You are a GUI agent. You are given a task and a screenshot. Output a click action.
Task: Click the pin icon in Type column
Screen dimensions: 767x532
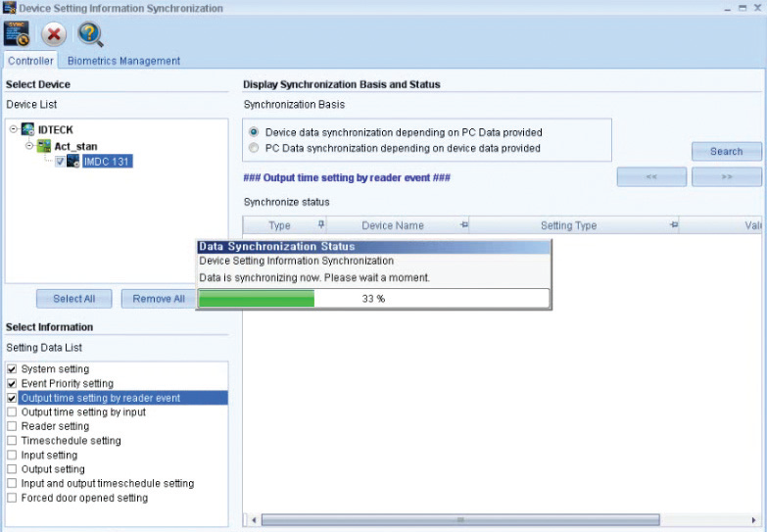tap(321, 225)
